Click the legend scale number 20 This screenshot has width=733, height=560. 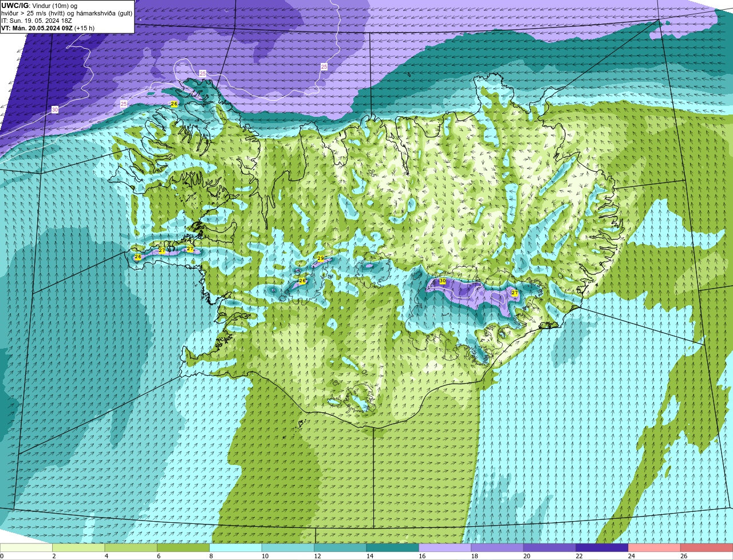point(526,555)
